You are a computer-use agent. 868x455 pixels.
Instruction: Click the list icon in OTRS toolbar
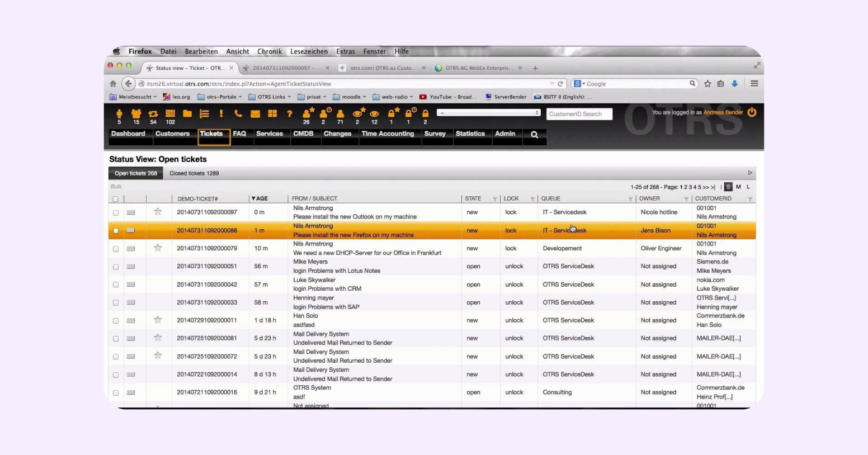(x=204, y=113)
